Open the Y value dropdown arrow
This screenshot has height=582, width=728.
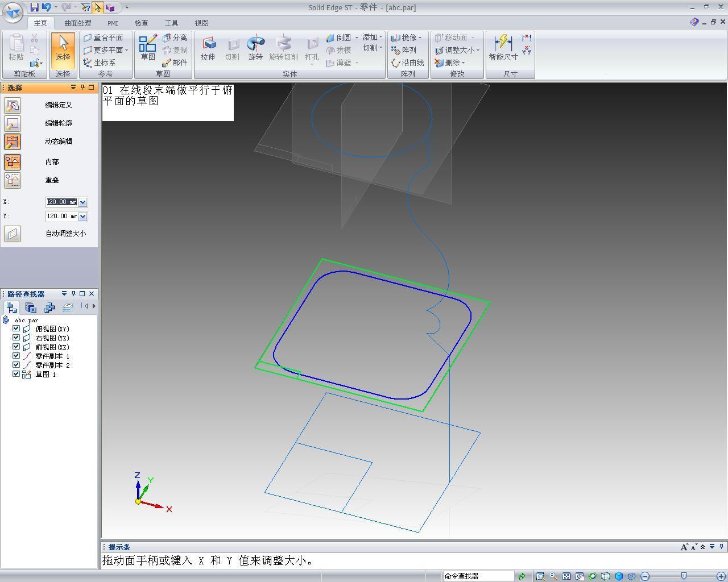(83, 217)
